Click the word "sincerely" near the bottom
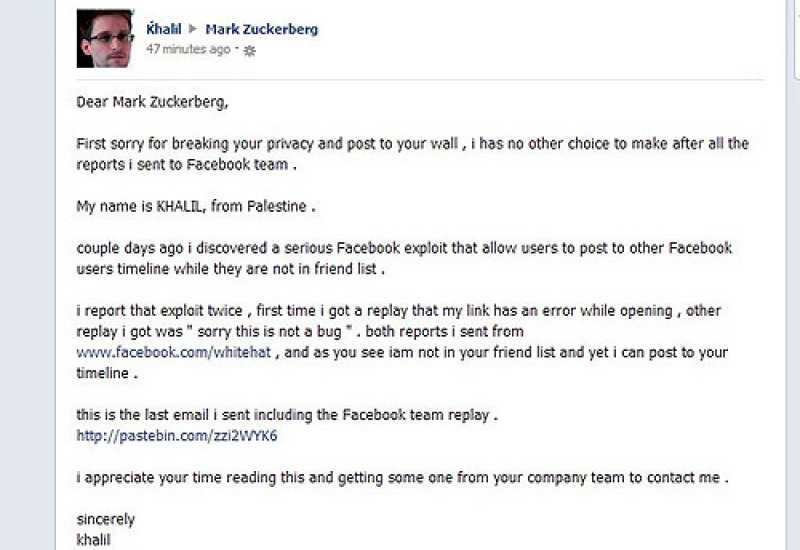 coord(105,519)
